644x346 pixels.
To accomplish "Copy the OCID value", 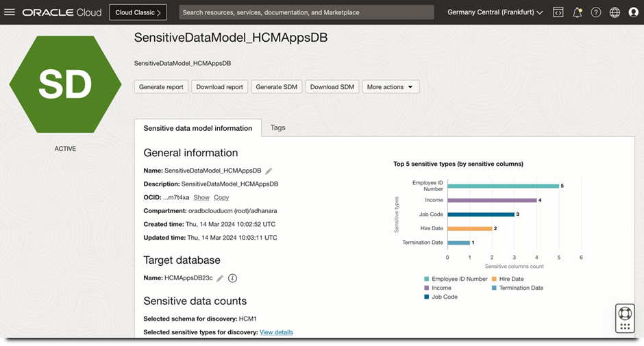I will pyautogui.click(x=221, y=197).
